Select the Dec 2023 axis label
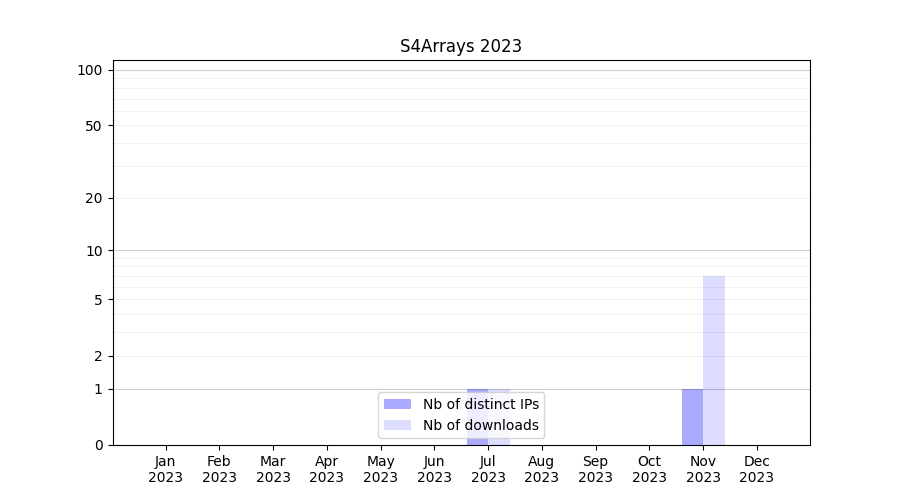This screenshot has width=900, height=500. (757, 469)
